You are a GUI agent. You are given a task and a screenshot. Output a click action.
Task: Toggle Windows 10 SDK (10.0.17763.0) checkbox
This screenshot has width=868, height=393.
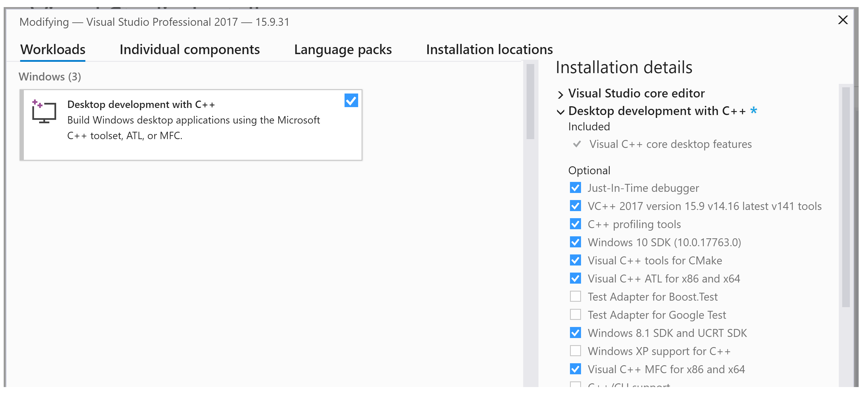point(575,242)
